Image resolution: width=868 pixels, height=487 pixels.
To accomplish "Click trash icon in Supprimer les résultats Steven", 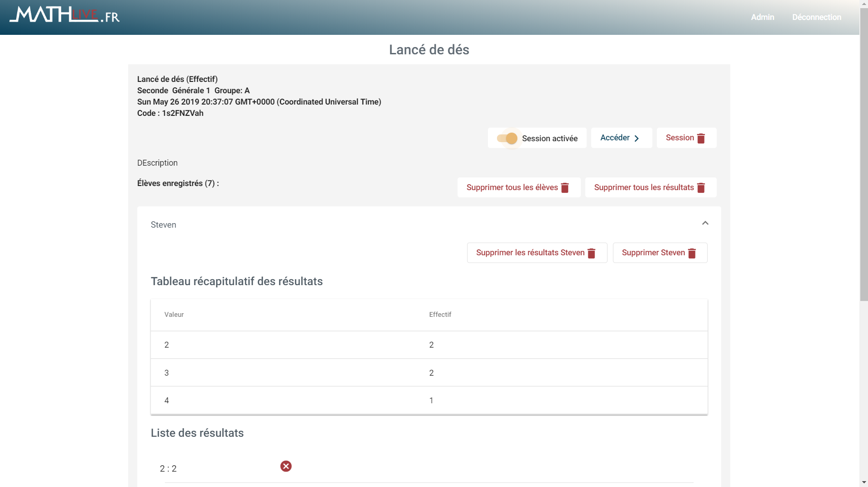I will [x=592, y=253].
